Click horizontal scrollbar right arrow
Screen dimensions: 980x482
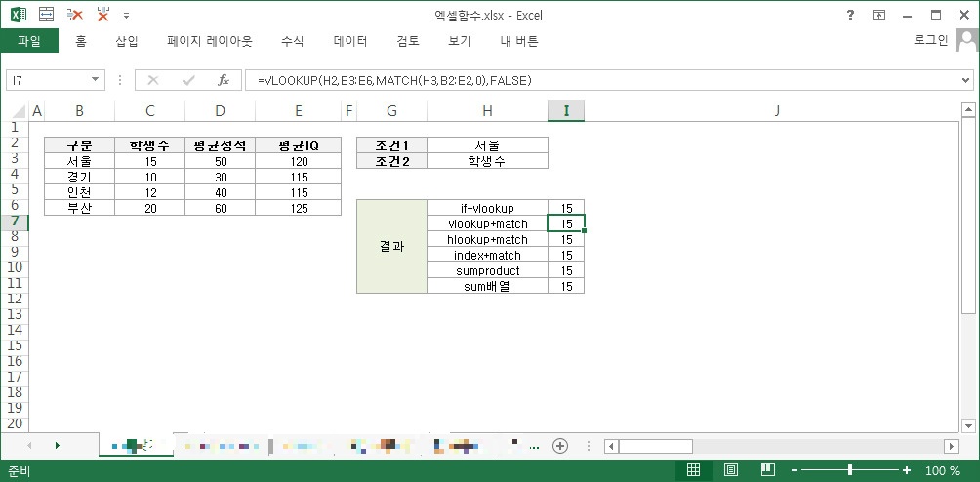tap(952, 446)
